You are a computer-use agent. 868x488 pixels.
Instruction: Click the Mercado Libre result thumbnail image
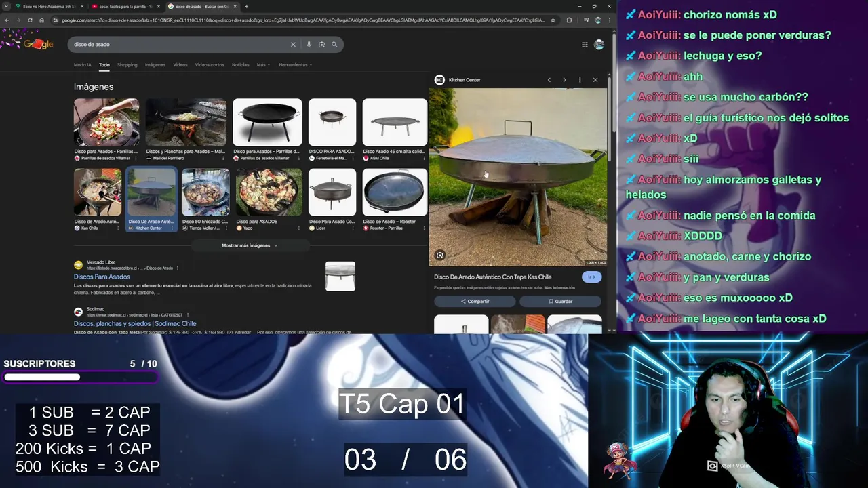tap(340, 277)
